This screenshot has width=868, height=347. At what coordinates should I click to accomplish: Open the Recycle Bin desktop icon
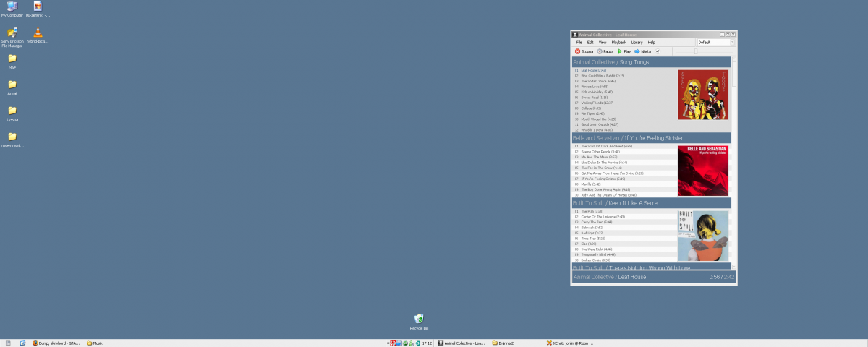click(419, 319)
